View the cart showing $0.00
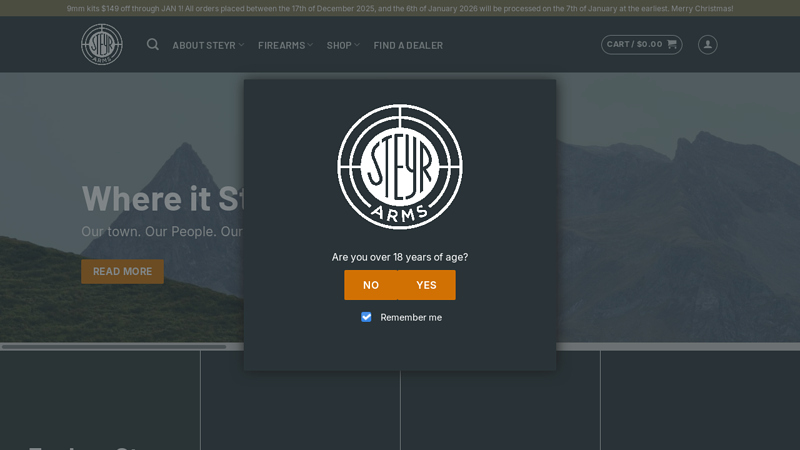800x450 pixels. 641,44
